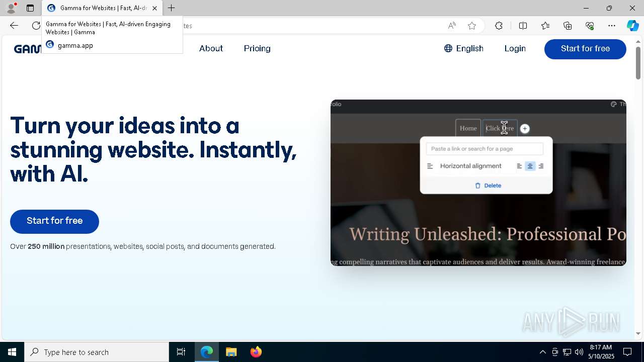The height and width of the screenshot is (362, 644).
Task: Select left horizontal alignment icon
Action: 519,166
